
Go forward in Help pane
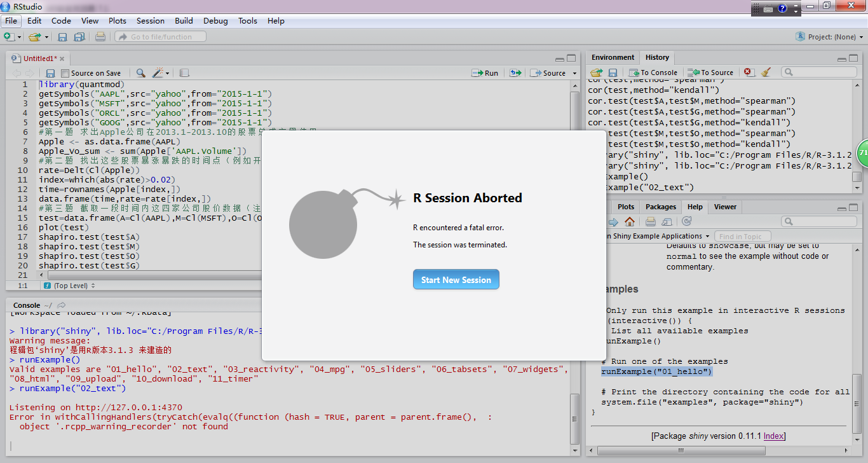coord(613,222)
